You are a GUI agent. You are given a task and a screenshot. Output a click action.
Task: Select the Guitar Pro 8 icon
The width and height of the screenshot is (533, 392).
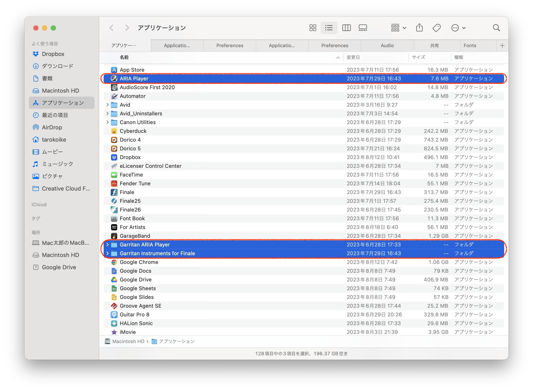pos(114,315)
